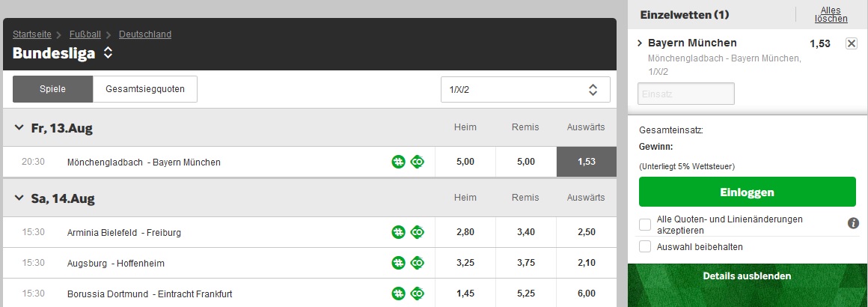Image resolution: width=868 pixels, height=307 pixels.
Task: Choose Hoffenheim away odds 2,10
Action: click(x=586, y=263)
